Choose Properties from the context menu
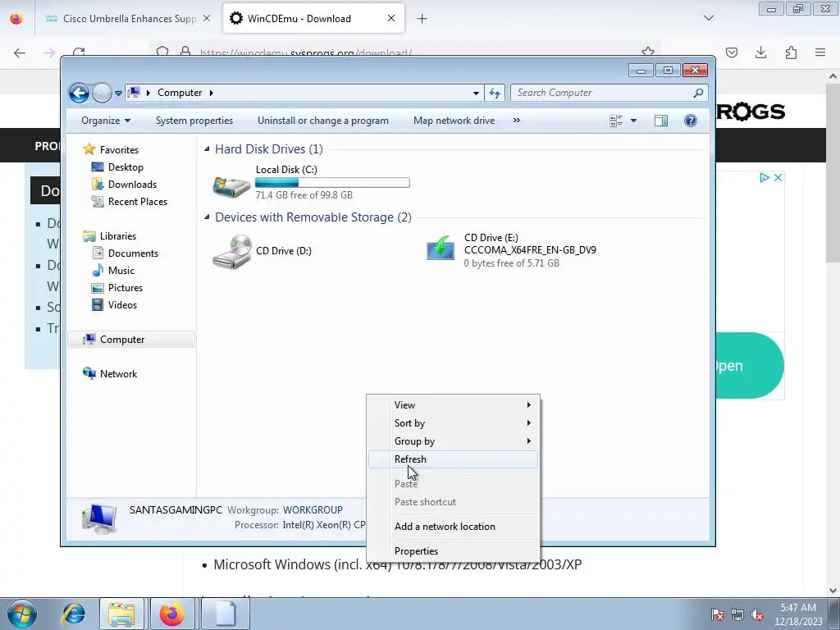The width and height of the screenshot is (840, 630). [453, 551]
